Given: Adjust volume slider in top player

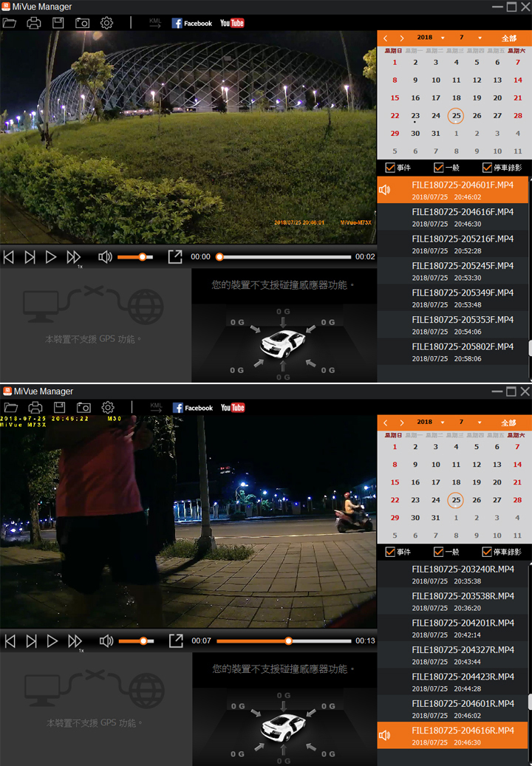Looking at the screenshot, I should tap(135, 257).
